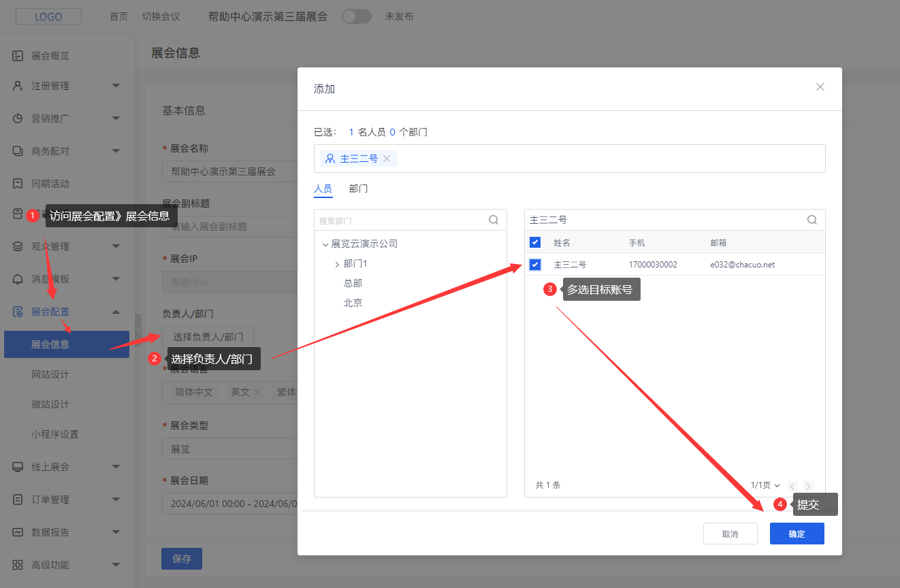Confirm selection with the 确定 button

pyautogui.click(x=797, y=534)
